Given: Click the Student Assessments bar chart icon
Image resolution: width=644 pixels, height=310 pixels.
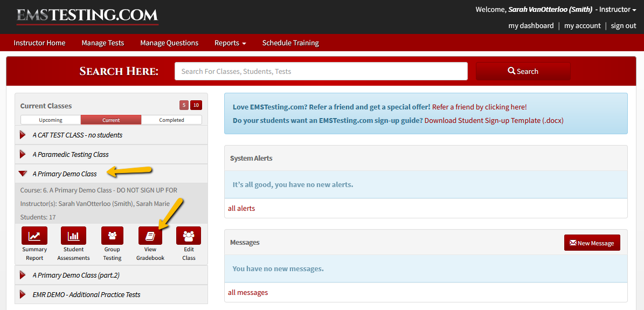Looking at the screenshot, I should [73, 236].
